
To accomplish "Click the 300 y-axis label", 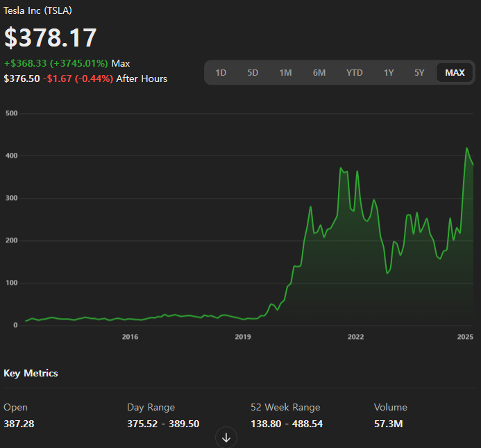I will click(x=12, y=198).
